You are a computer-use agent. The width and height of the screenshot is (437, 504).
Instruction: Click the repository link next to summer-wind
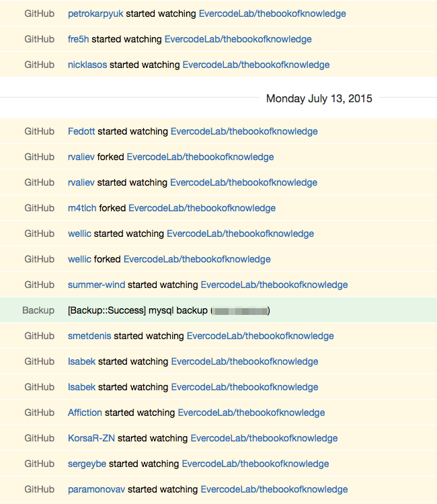tap(274, 285)
